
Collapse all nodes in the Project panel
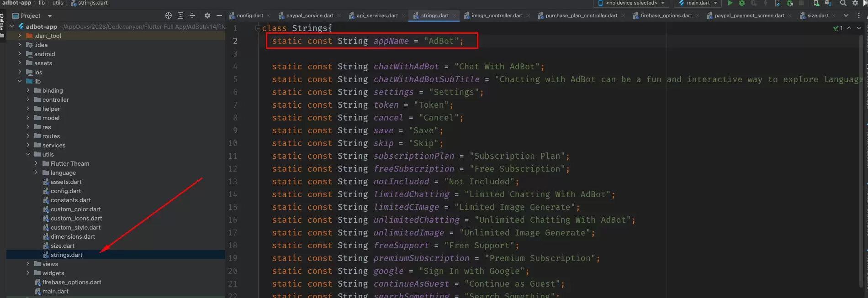192,16
